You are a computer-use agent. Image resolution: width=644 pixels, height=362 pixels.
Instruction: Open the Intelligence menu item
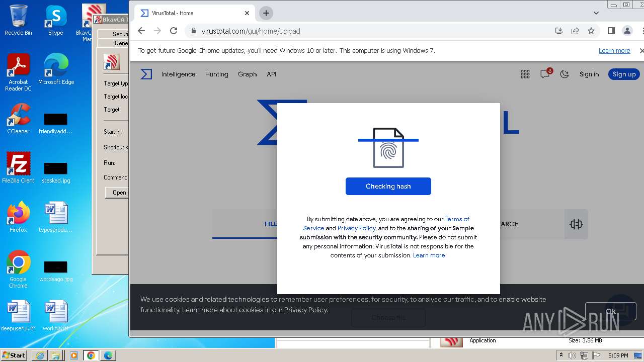point(178,74)
